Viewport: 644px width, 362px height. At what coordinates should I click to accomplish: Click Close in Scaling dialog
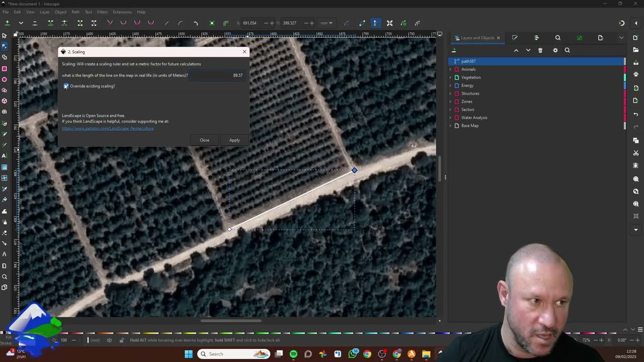point(204,140)
